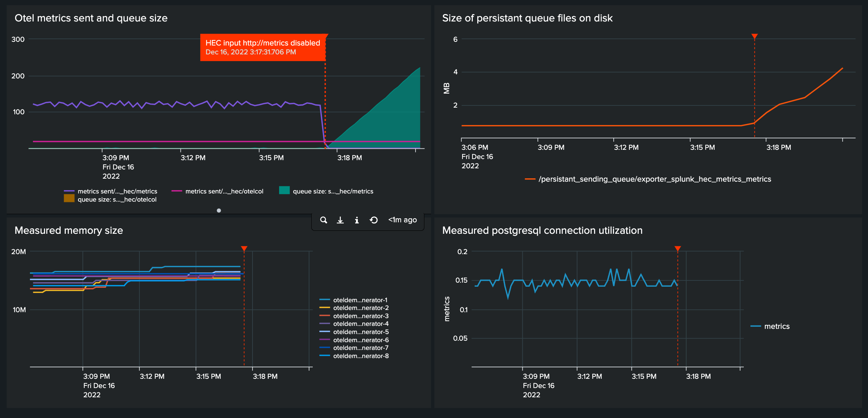Click the red annotation triangle on the memory chart
This screenshot has height=418, width=868.
pos(244,249)
